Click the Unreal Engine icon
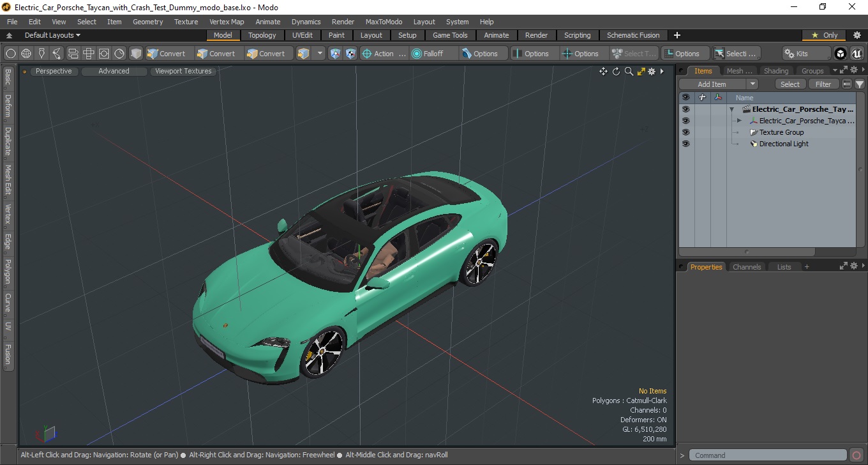868x465 pixels. (857, 54)
